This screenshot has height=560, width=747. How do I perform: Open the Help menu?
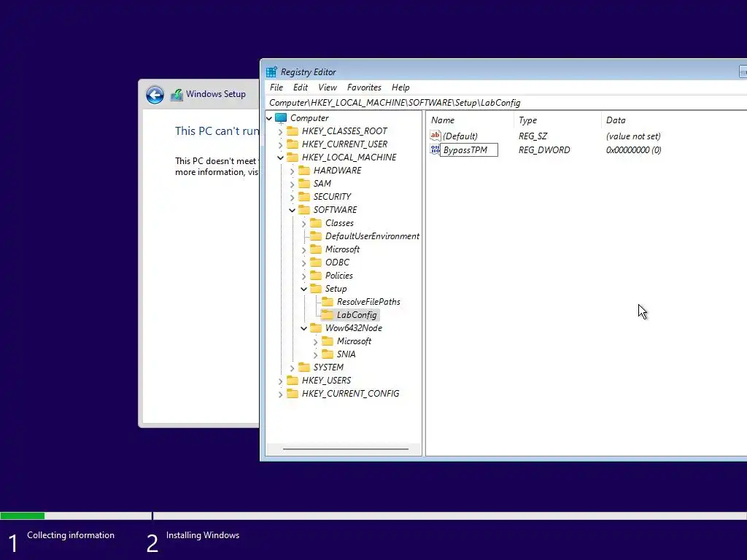(400, 87)
